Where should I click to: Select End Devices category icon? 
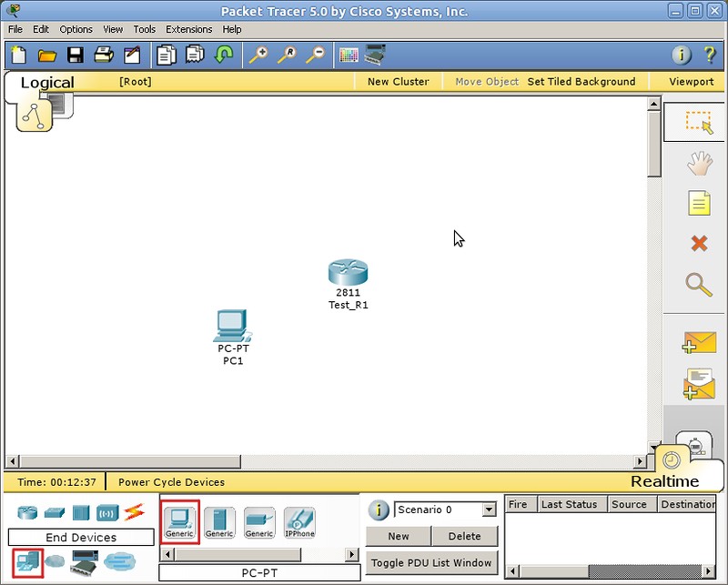point(28,563)
